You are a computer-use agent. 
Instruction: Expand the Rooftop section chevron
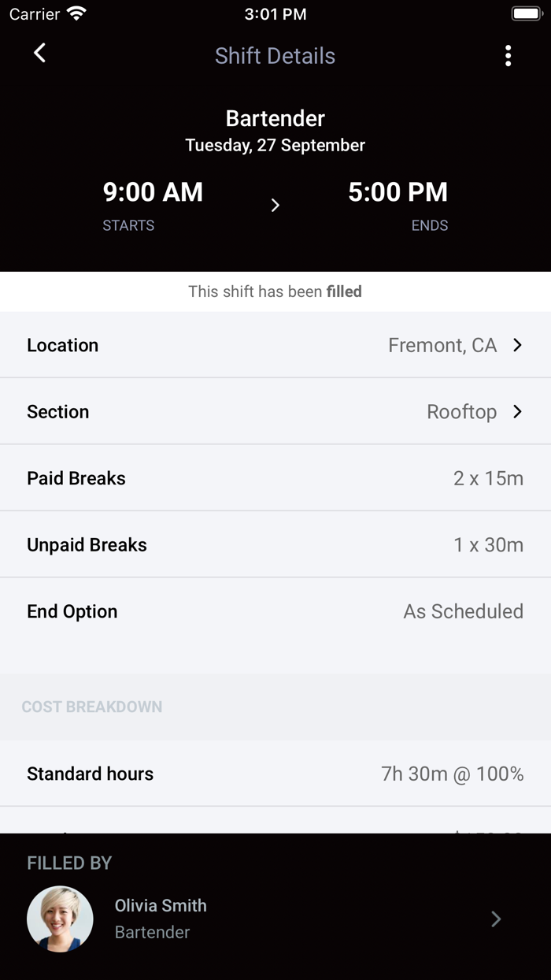[x=517, y=411]
